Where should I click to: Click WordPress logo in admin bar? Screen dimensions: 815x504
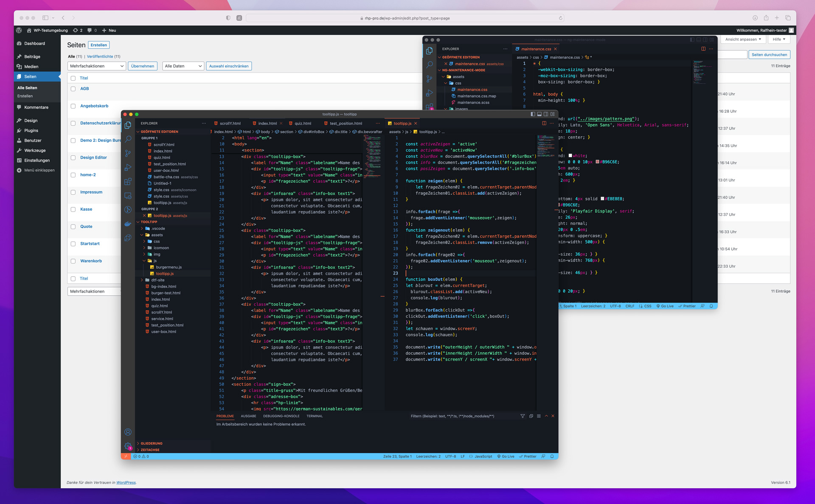click(19, 30)
